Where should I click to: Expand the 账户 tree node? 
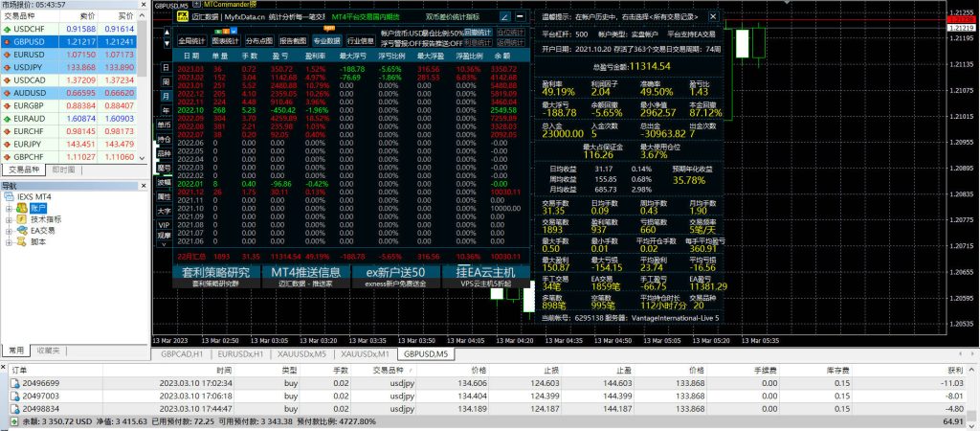(10, 208)
